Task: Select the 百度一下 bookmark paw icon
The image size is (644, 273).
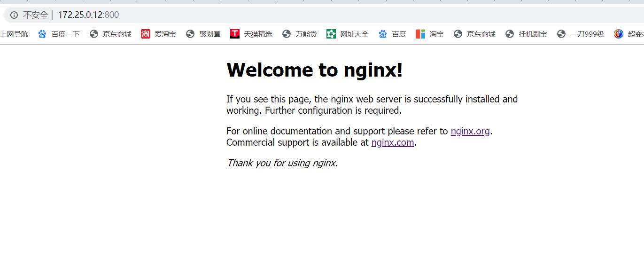Action: [42, 33]
